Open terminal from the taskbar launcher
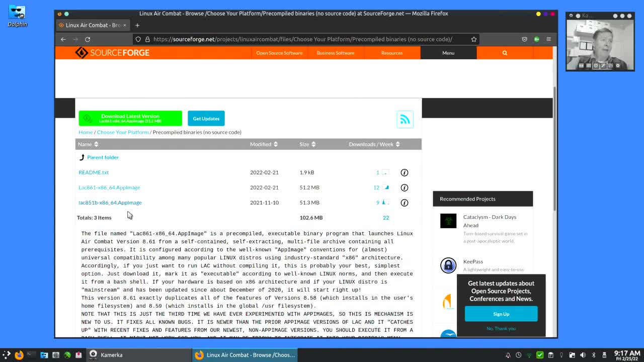This screenshot has width=644, height=362. [x=31, y=355]
